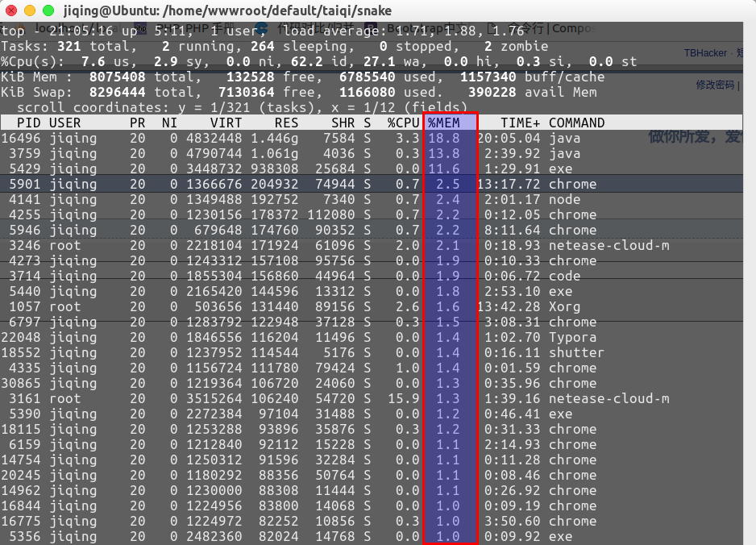Viewport: 756px width, 545px height.
Task: Click the 修改密码 link in the background page
Action: [x=715, y=85]
